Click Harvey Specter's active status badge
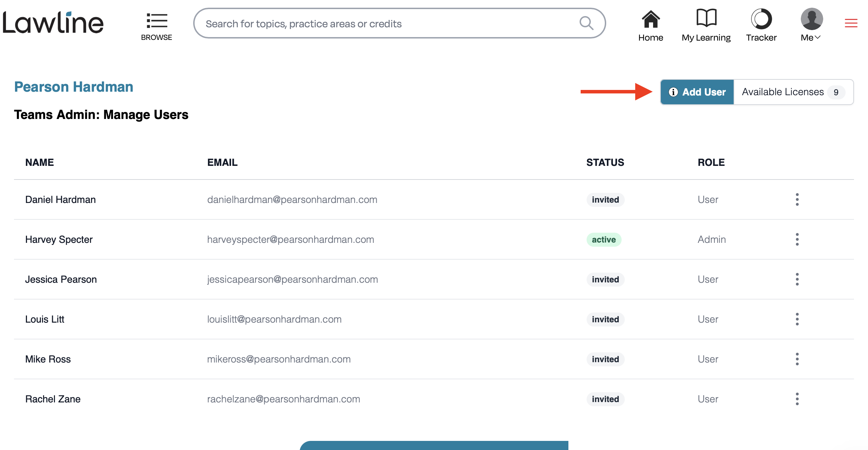 [x=604, y=240]
